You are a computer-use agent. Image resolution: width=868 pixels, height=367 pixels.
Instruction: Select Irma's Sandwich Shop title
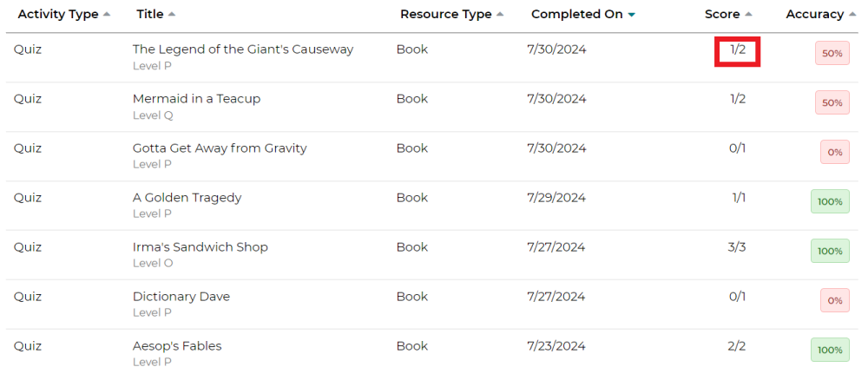[201, 247]
